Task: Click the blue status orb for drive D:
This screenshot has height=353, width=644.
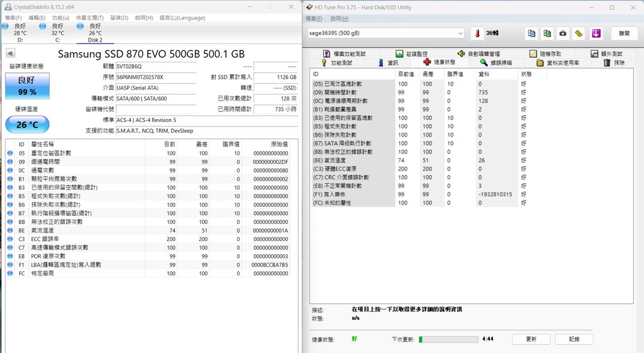Action: [x=5, y=26]
